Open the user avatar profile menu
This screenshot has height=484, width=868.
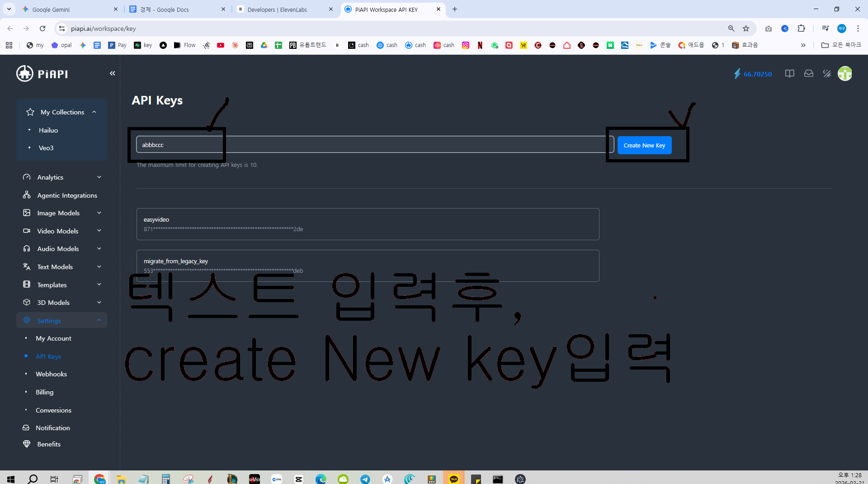click(x=844, y=74)
